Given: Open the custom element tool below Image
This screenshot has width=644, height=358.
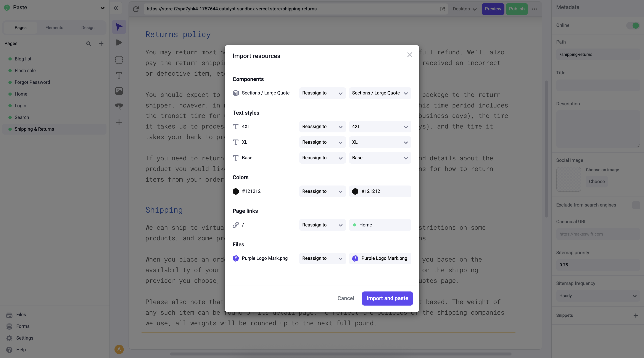Looking at the screenshot, I should tap(119, 106).
